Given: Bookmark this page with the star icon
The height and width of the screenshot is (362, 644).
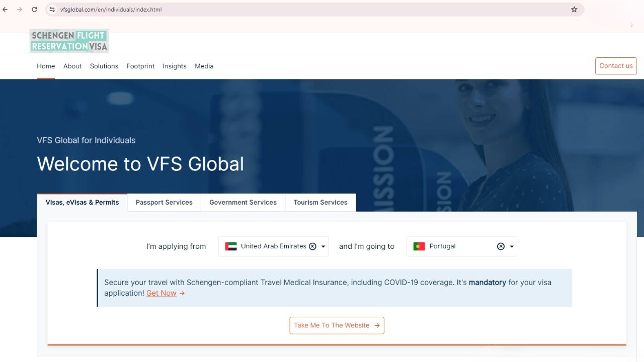Looking at the screenshot, I should [x=574, y=10].
